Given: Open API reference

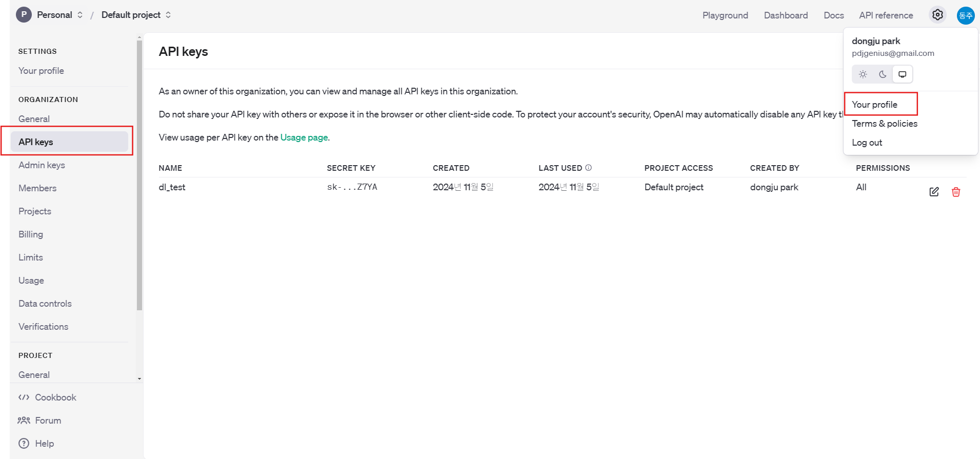Looking at the screenshot, I should [x=886, y=15].
